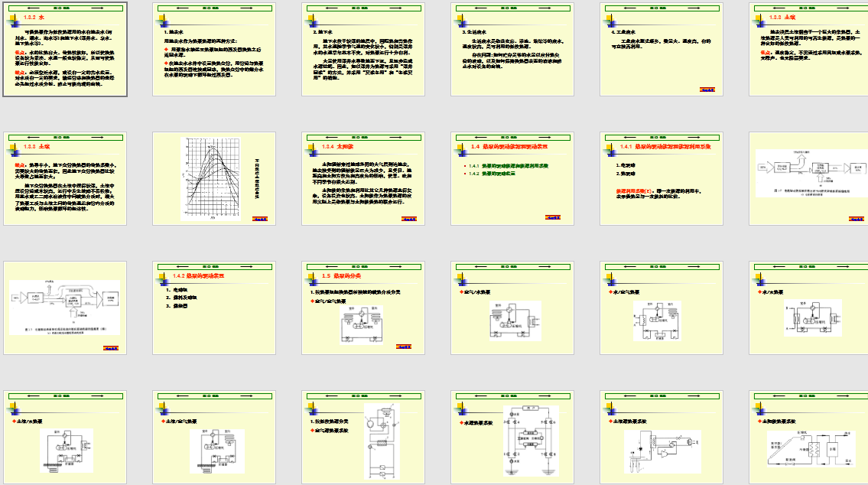Open the 1.5 热泵的分类 slide
The height and width of the screenshot is (485, 868).
click(x=362, y=308)
